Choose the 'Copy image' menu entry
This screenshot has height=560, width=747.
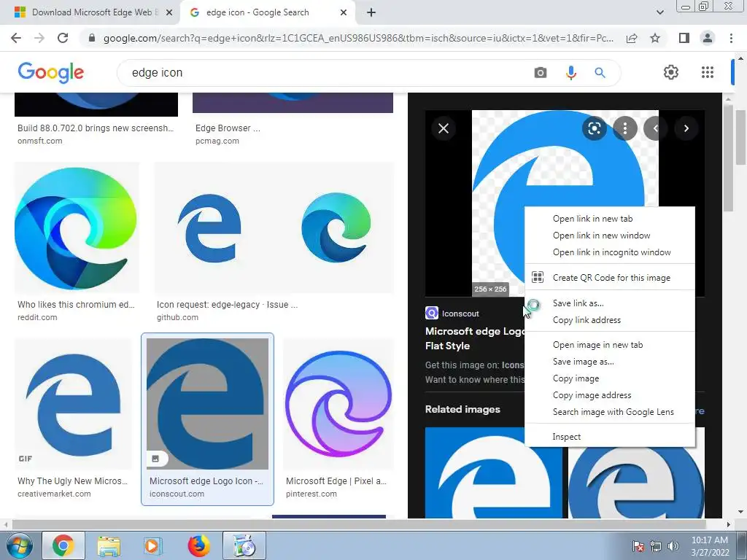610,378
